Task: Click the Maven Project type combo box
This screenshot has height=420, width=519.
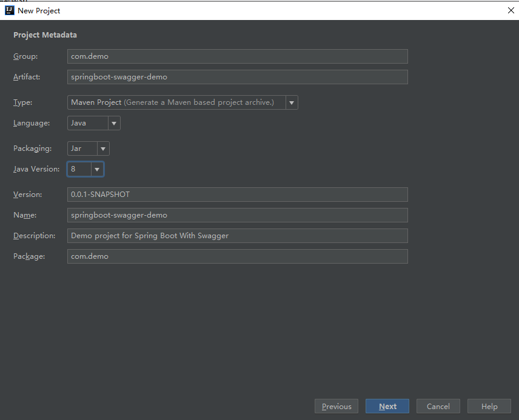Action: [182, 102]
